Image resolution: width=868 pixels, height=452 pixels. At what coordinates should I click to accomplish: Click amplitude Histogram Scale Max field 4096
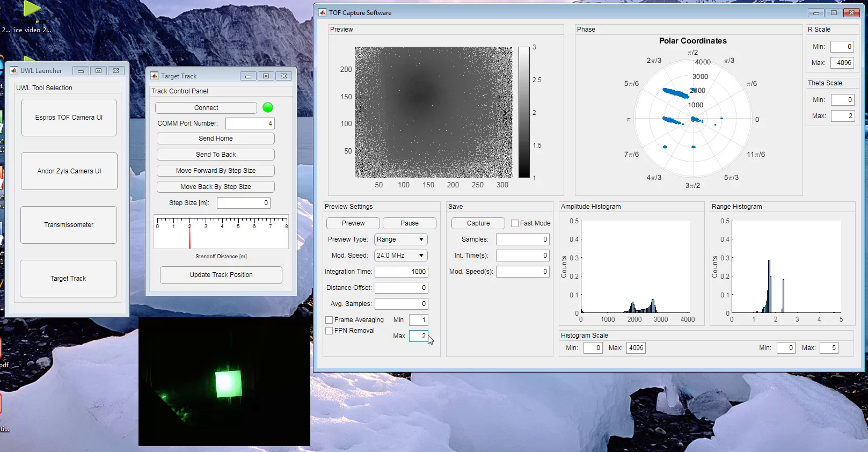[x=636, y=348]
